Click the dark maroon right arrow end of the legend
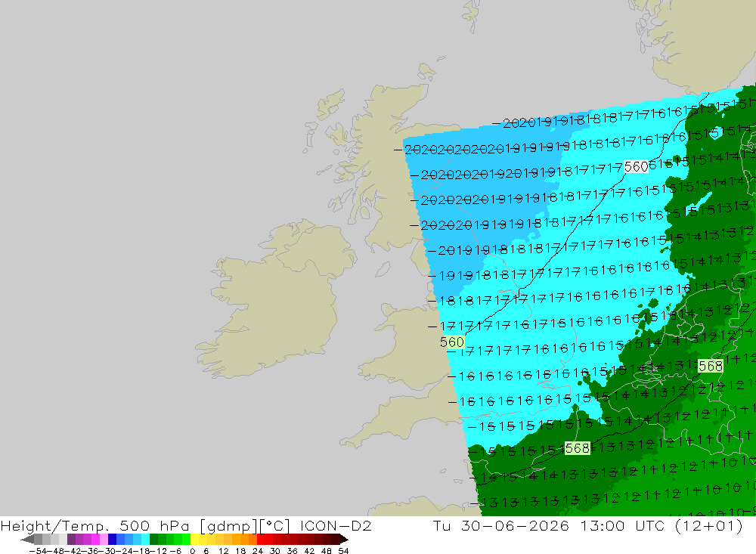Screen dimensions: 756x554 click(x=344, y=540)
